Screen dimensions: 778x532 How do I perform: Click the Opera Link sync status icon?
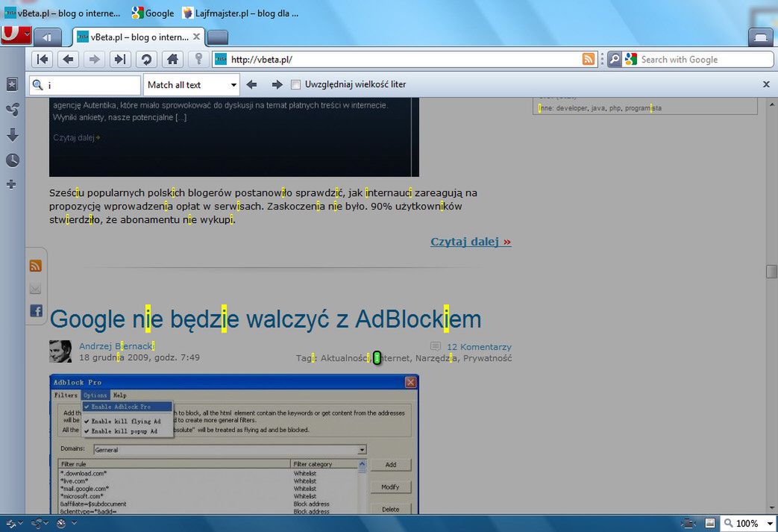[x=10, y=523]
